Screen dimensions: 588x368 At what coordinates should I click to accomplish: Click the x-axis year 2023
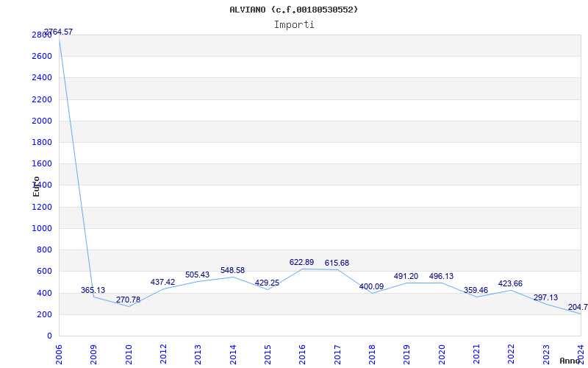pyautogui.click(x=545, y=354)
